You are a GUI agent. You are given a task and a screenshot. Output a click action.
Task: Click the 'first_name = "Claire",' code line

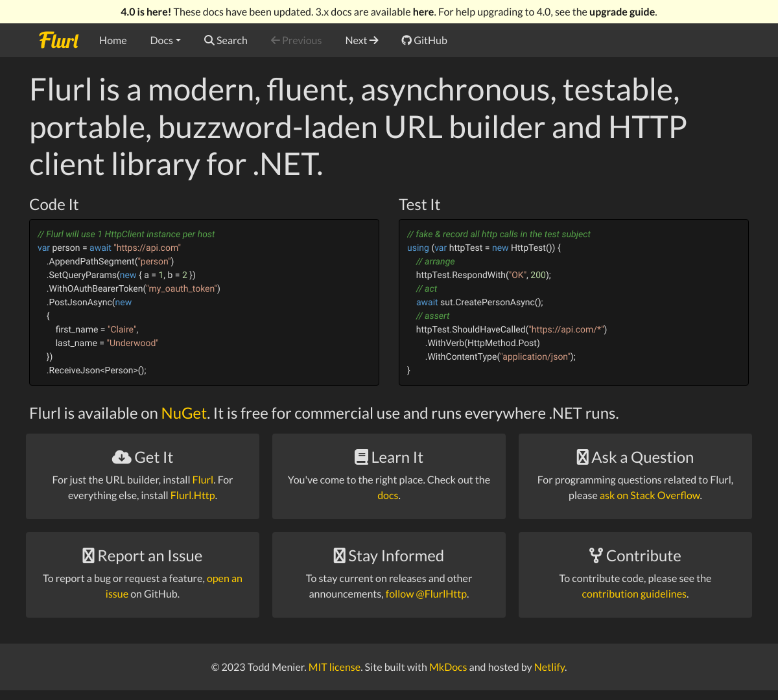tap(97, 329)
